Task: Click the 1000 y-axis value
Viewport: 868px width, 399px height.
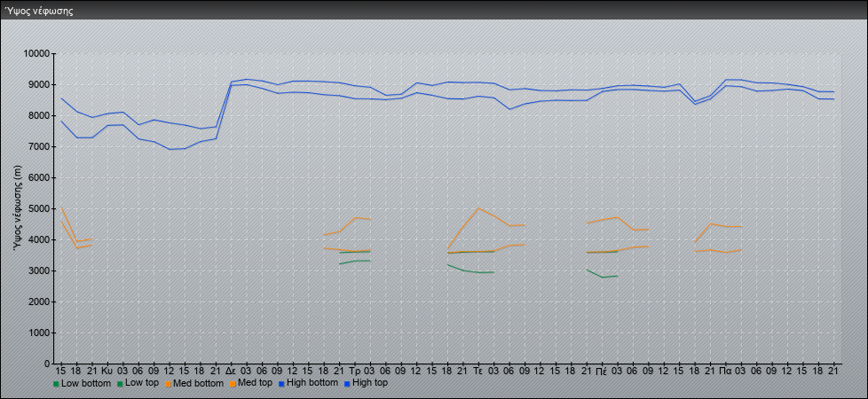Action: [39, 332]
